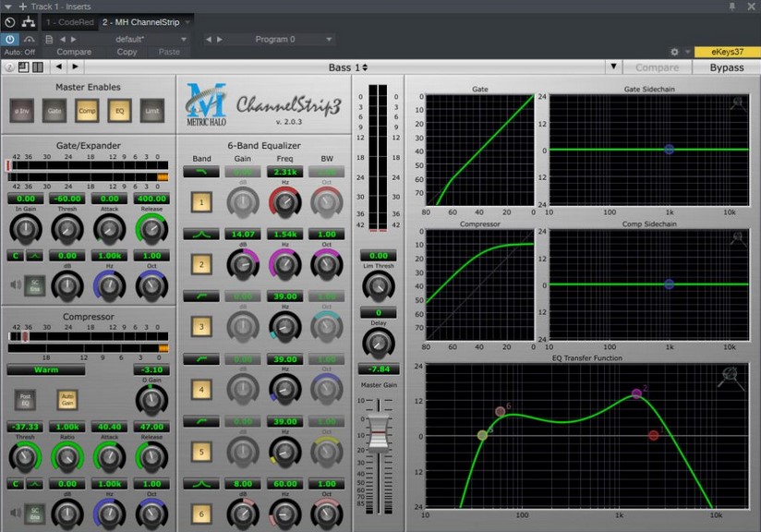Click the gate sidechain C button
The height and width of the screenshot is (532, 761).
click(16, 256)
